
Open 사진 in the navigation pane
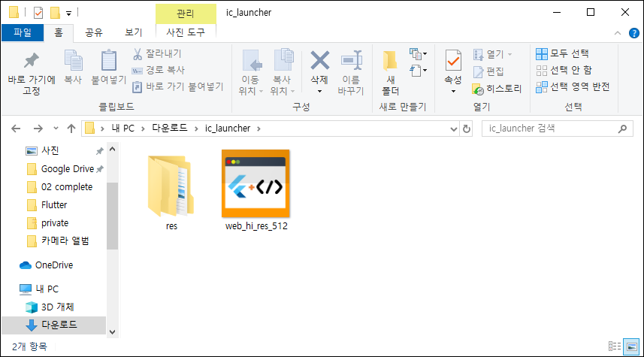(50, 151)
